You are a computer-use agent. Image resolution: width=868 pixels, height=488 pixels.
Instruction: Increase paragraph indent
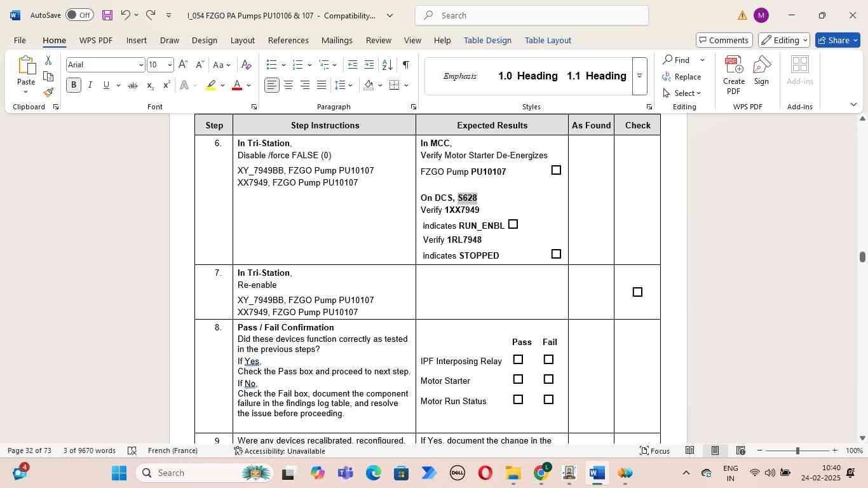pyautogui.click(x=369, y=65)
